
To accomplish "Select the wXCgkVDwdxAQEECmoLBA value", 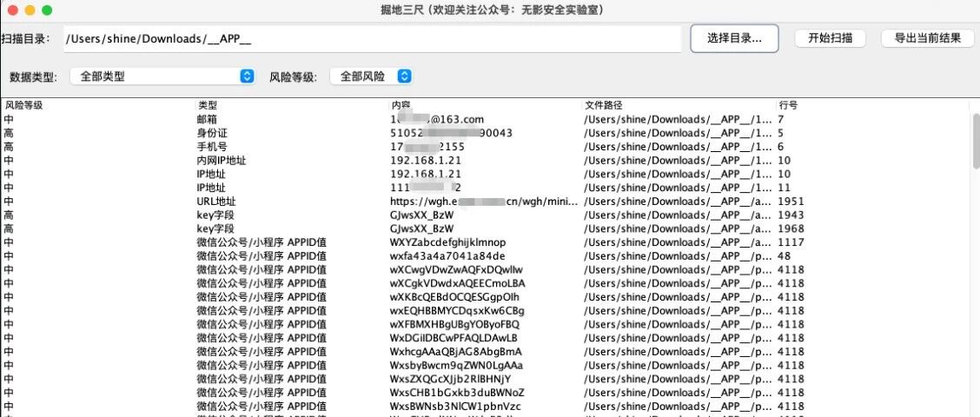I will pyautogui.click(x=458, y=284).
